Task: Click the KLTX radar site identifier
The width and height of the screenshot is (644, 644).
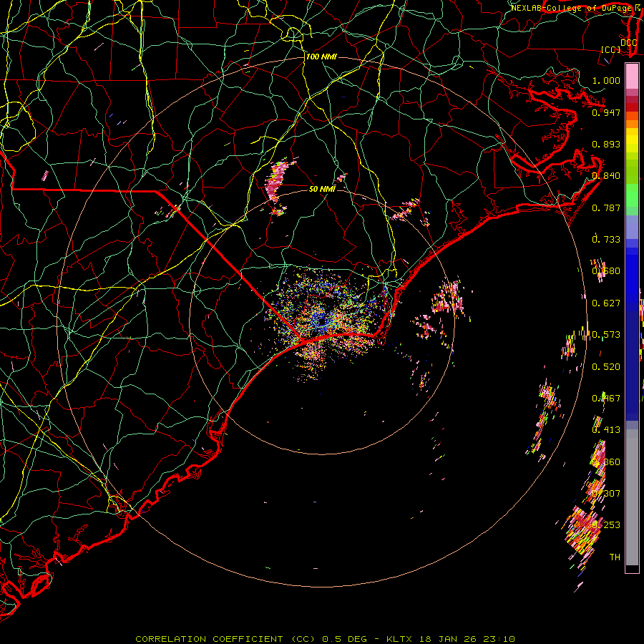Action: click(399, 639)
